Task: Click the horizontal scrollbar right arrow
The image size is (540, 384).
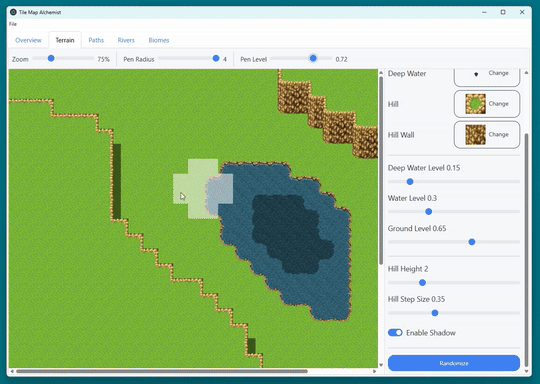Action: coord(375,371)
